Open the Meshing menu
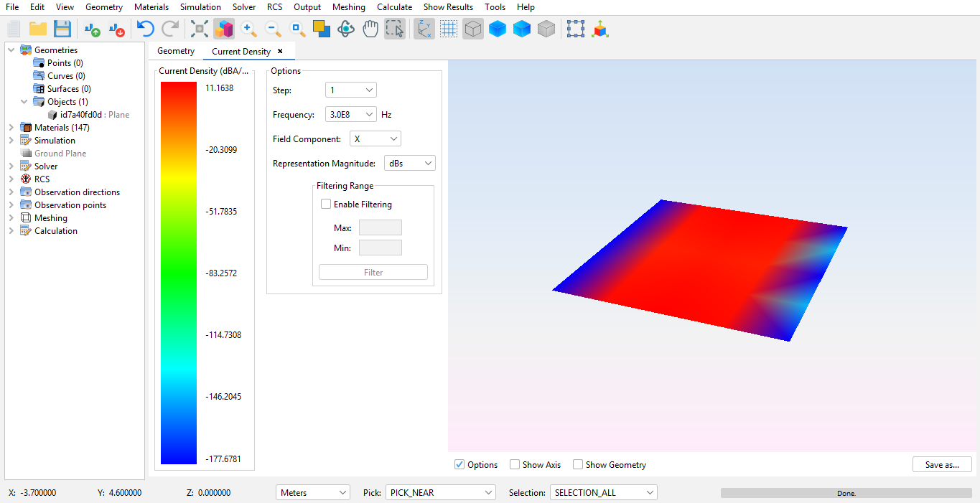This screenshot has width=980, height=503. pos(348,7)
